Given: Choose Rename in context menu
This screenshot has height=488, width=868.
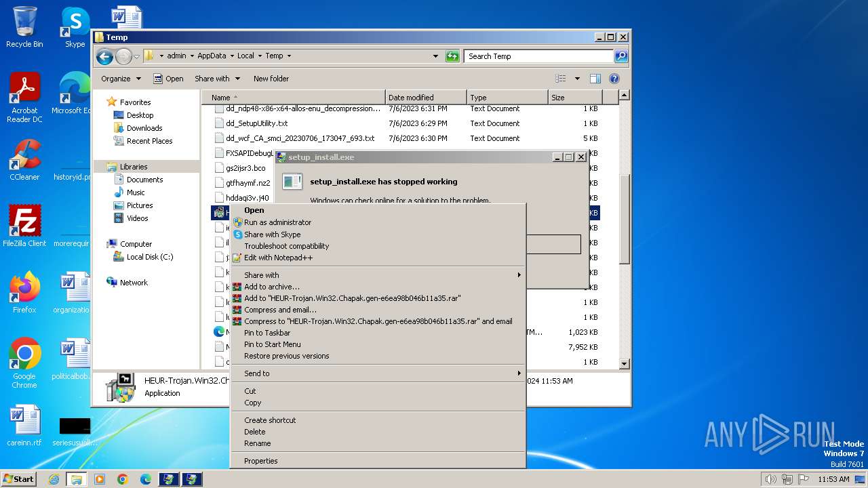Looking at the screenshot, I should point(378,443).
